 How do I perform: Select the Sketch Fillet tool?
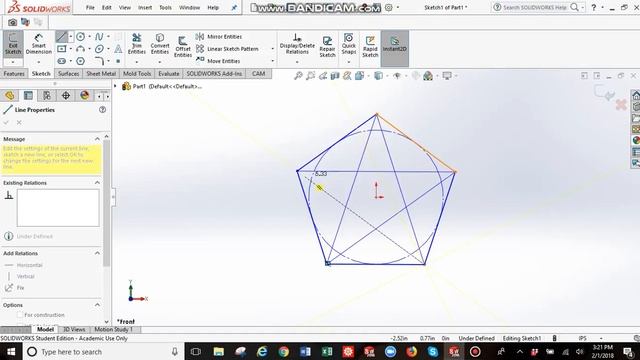[99, 61]
